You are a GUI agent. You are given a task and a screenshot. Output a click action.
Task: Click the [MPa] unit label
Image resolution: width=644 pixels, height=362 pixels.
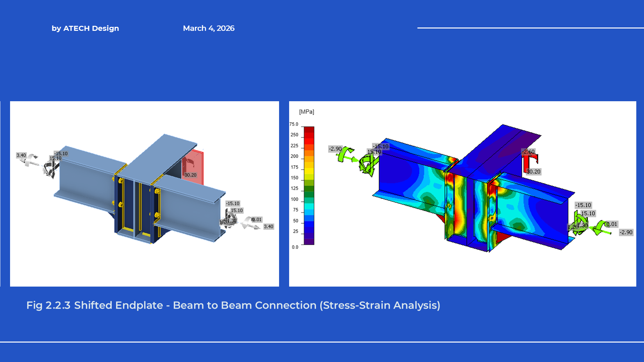click(x=306, y=112)
